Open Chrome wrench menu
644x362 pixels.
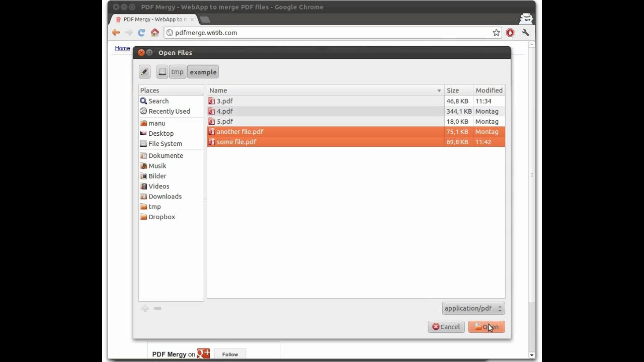525,33
